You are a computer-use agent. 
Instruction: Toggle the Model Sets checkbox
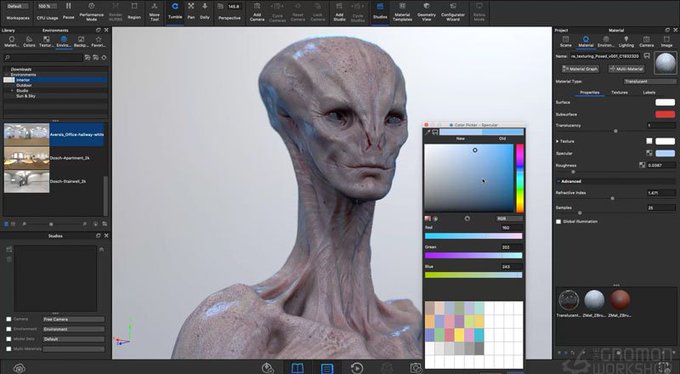[x=9, y=339]
